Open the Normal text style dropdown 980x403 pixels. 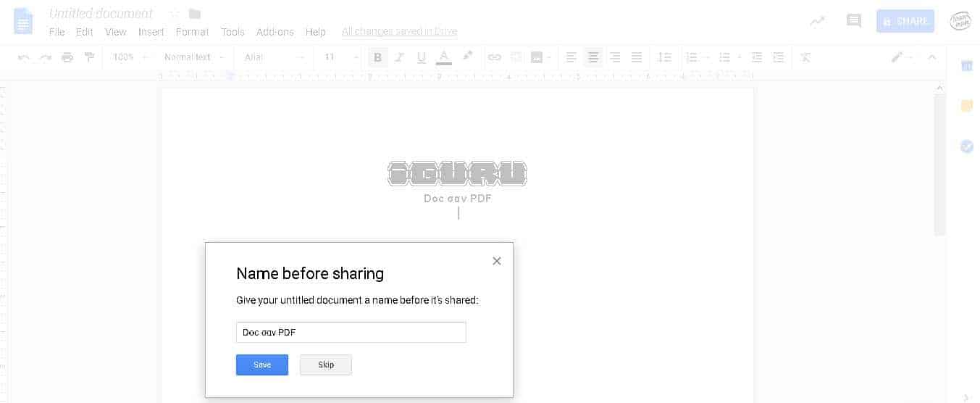[x=194, y=57]
